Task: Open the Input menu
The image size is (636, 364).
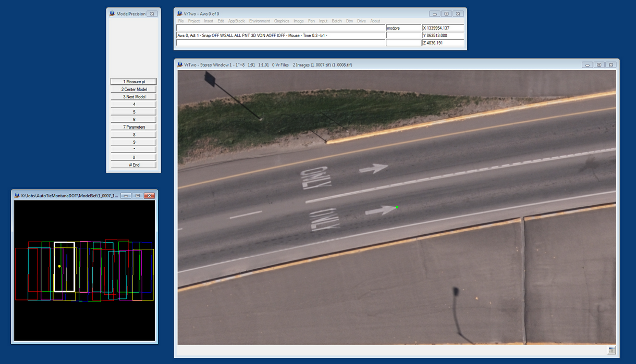Action: coord(323,21)
